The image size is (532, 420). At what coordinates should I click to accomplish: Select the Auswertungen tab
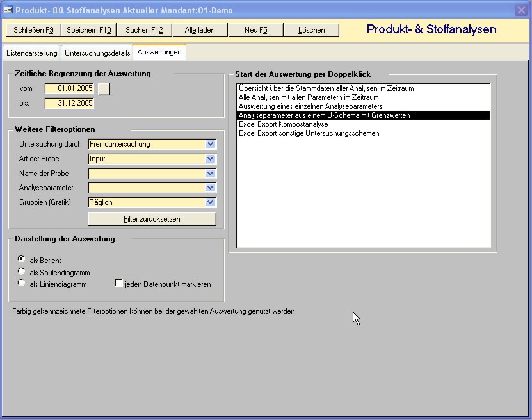pyautogui.click(x=159, y=52)
